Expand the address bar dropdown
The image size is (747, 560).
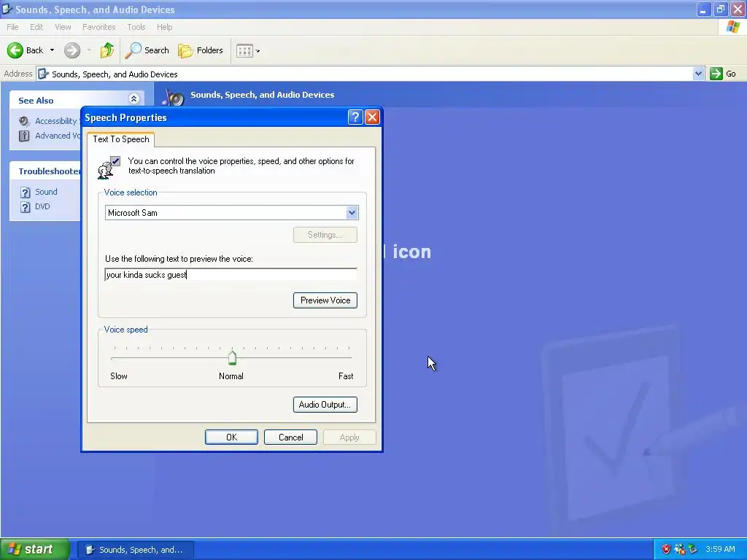(698, 74)
